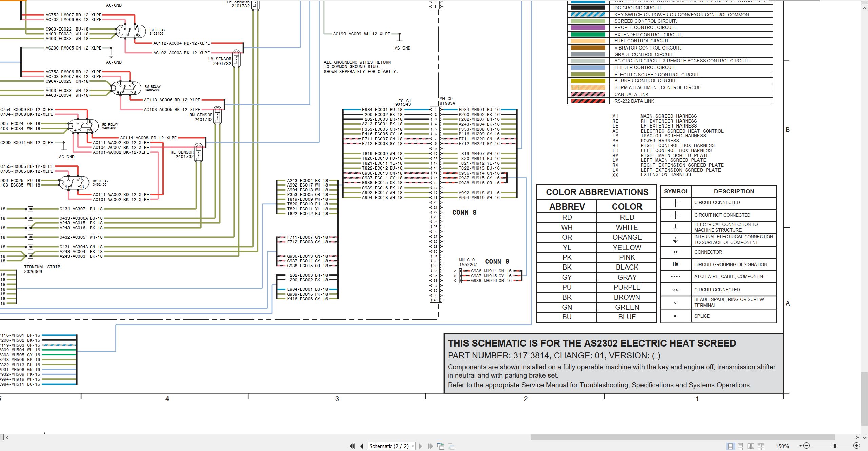Click the 'THIS SCHEMATIC IS FOR THE AS2302' title
Viewport: 868px width, 451px height.
coord(592,344)
